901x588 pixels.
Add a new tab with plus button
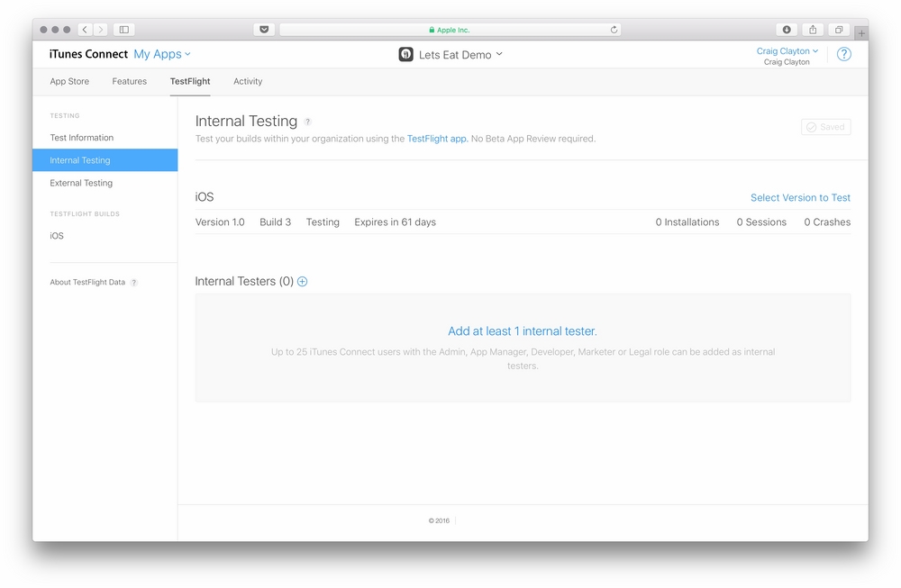point(861,33)
